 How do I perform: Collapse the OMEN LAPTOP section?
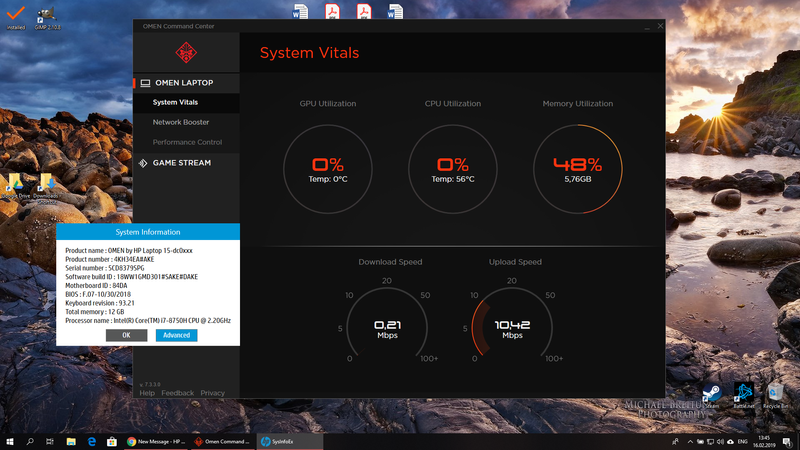(x=182, y=82)
